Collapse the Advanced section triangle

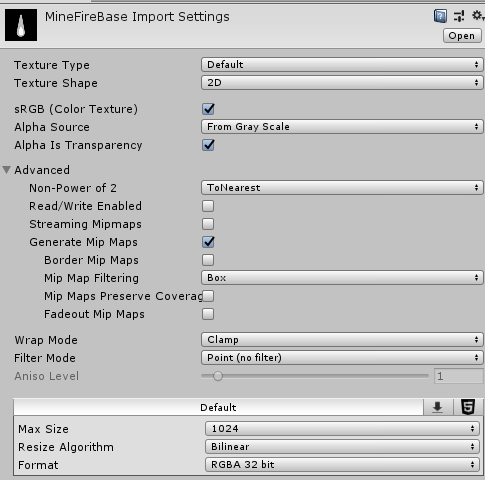[x=6, y=170]
